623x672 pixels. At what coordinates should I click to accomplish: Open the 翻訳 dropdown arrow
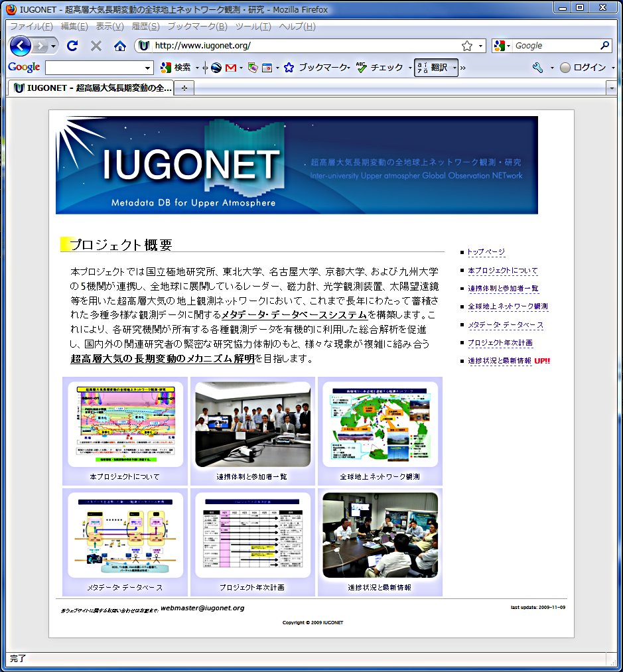pos(454,68)
